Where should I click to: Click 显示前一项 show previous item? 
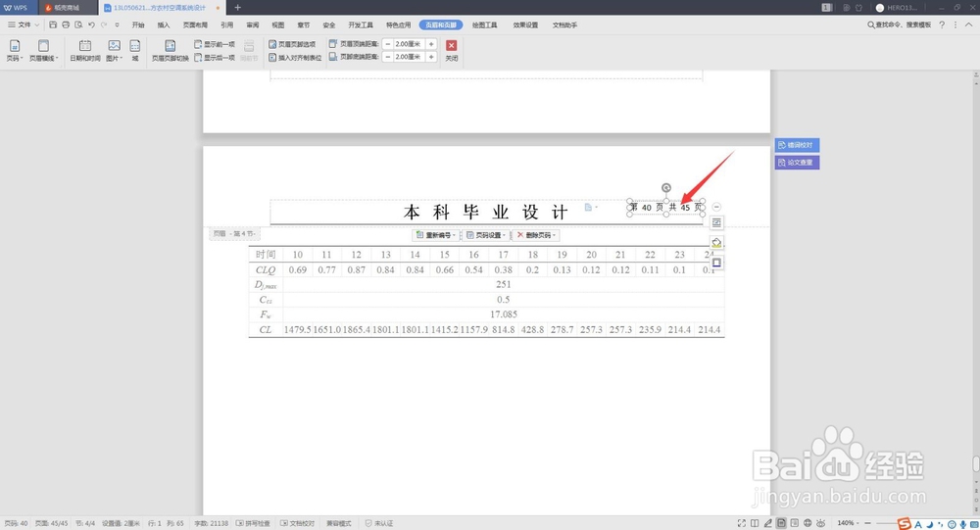click(x=215, y=44)
